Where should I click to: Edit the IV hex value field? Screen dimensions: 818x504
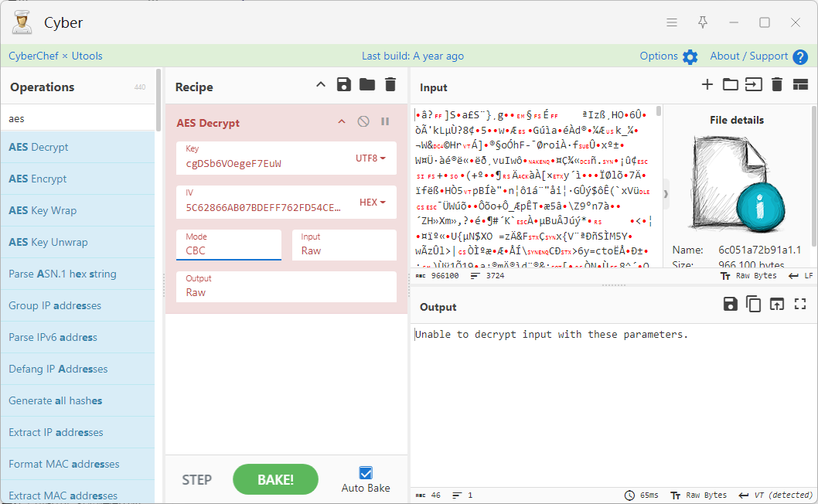(x=266, y=203)
